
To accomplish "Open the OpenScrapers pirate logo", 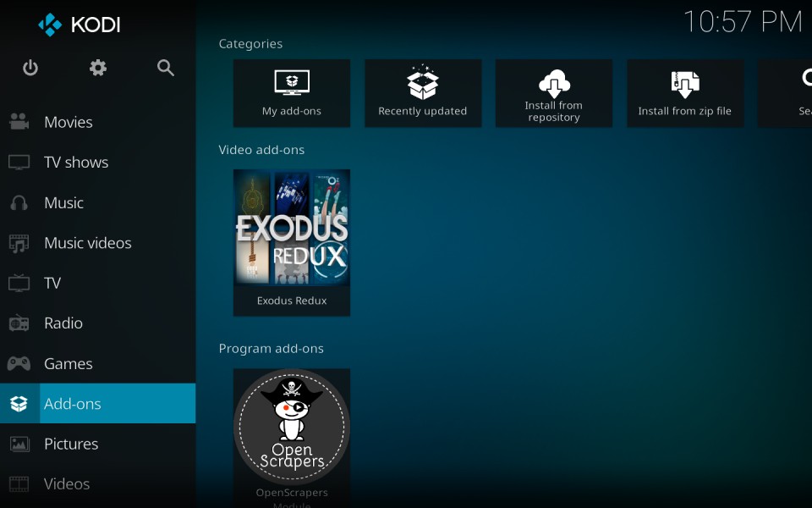I will click(292, 427).
